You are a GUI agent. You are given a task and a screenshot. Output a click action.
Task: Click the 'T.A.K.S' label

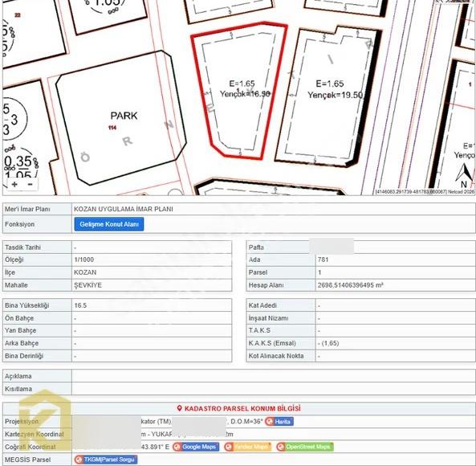point(259,330)
